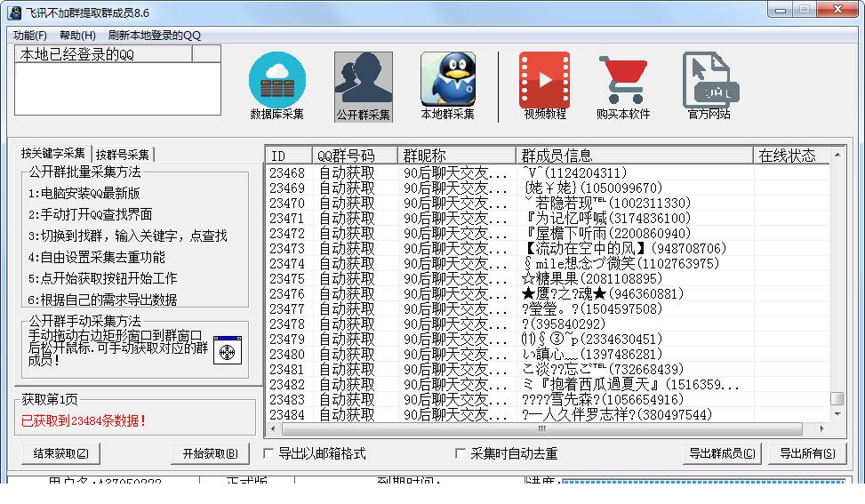Select row with member (732668439)
This screenshot has height=504, width=865.
click(548, 370)
